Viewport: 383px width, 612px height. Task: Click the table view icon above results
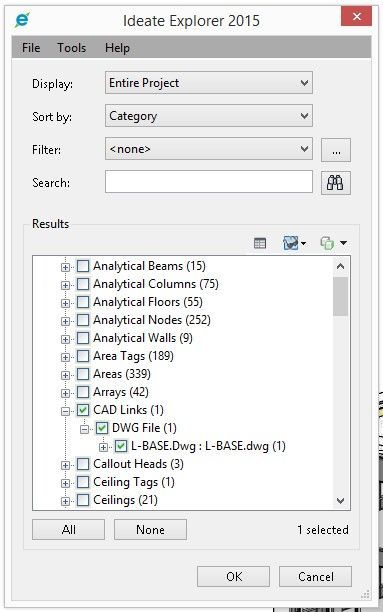260,243
